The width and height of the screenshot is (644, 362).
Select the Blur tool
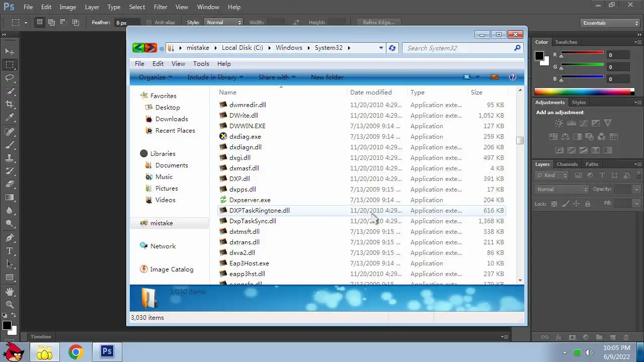[x=10, y=210]
